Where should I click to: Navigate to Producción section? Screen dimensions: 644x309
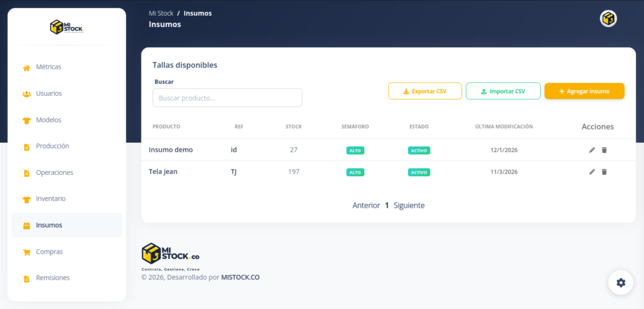52,146
